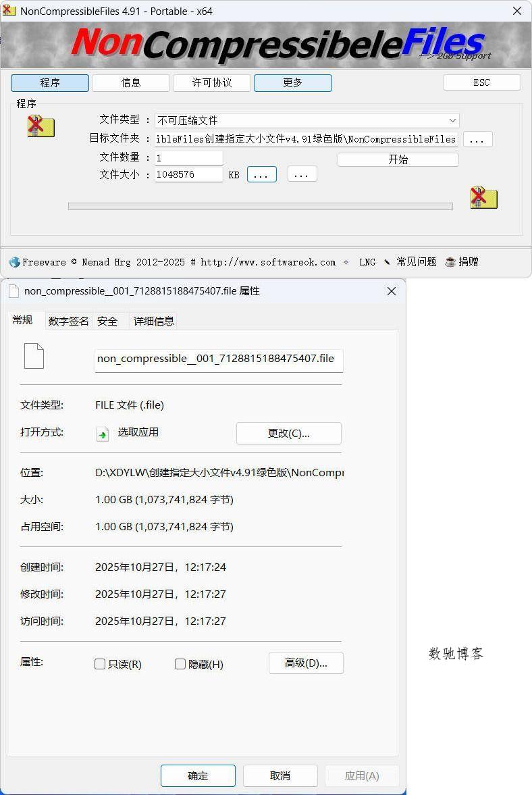532x795 pixels.
Task: Click the blank file icon in the properties title bar
Action: click(x=14, y=291)
